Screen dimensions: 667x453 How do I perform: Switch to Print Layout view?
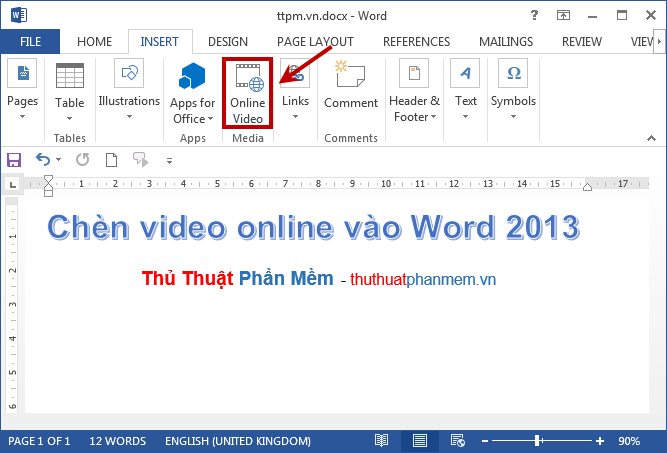(x=420, y=441)
